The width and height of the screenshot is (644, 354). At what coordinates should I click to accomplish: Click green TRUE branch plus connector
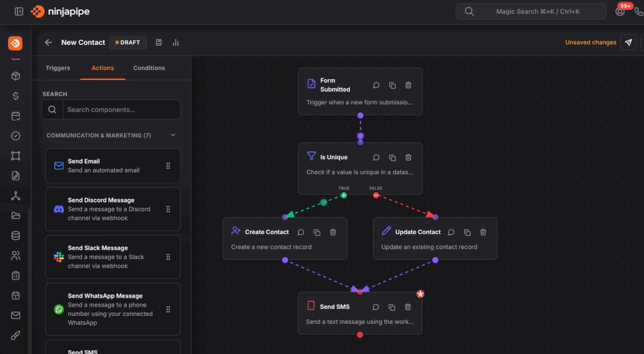[344, 195]
